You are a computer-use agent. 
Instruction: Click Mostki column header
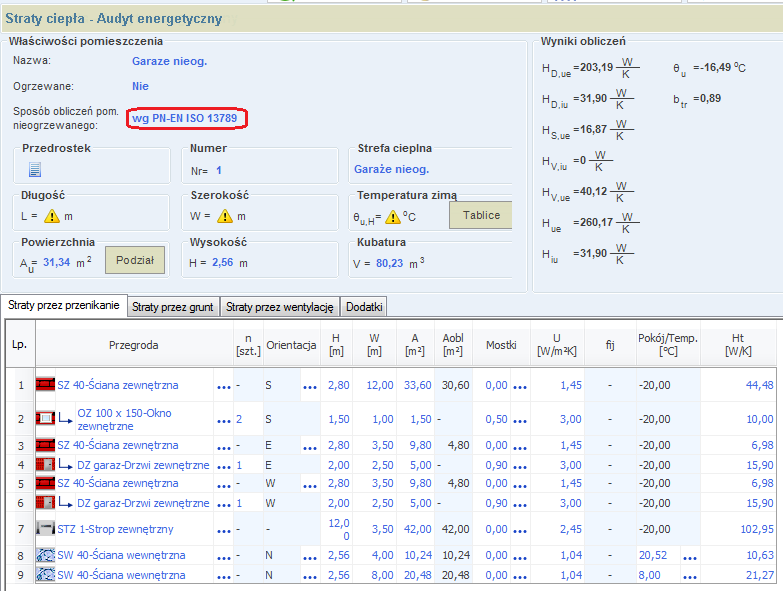coord(501,345)
